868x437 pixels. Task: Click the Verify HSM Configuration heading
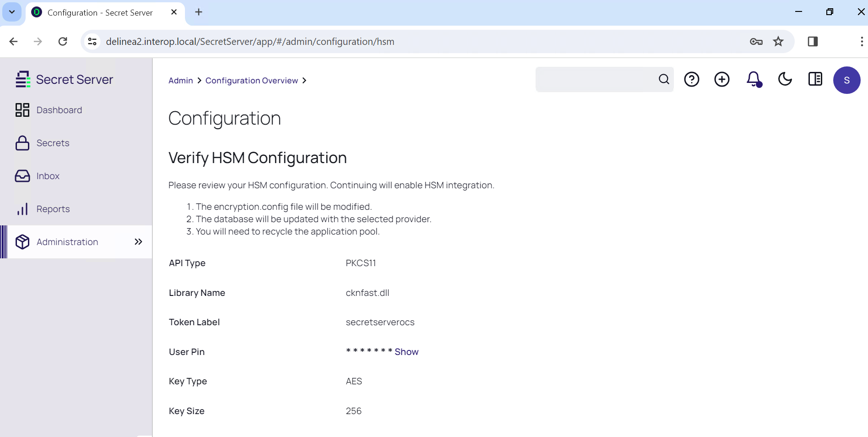[x=258, y=158]
